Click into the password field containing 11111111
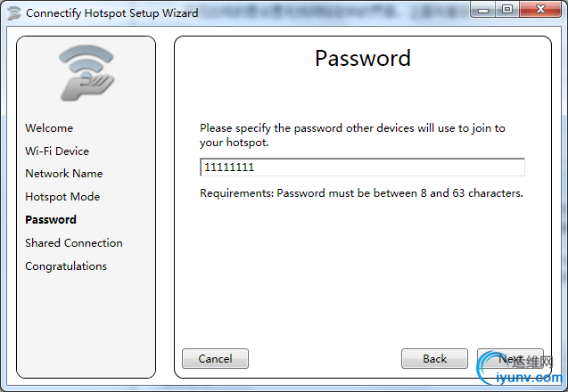The image size is (568, 392). (x=362, y=167)
